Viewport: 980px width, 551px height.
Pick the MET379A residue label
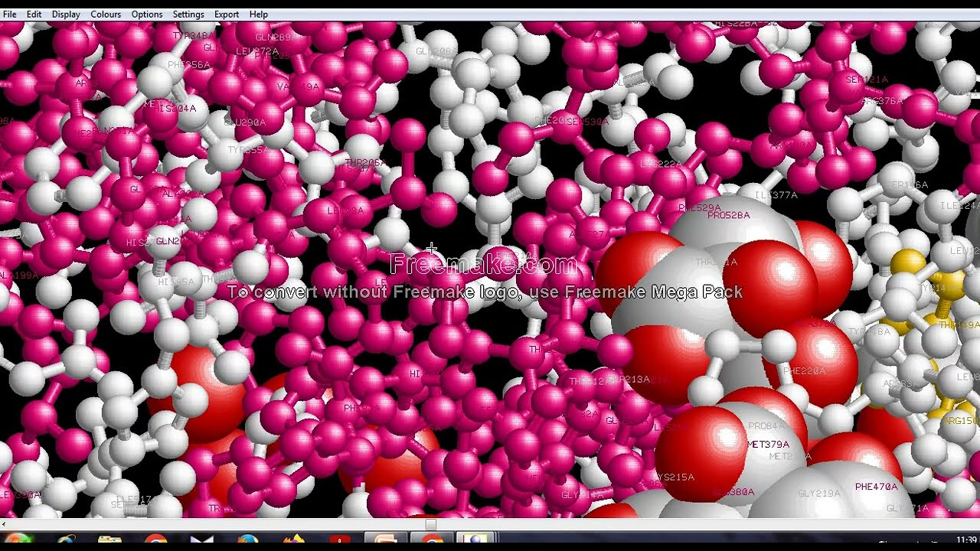[x=768, y=445]
